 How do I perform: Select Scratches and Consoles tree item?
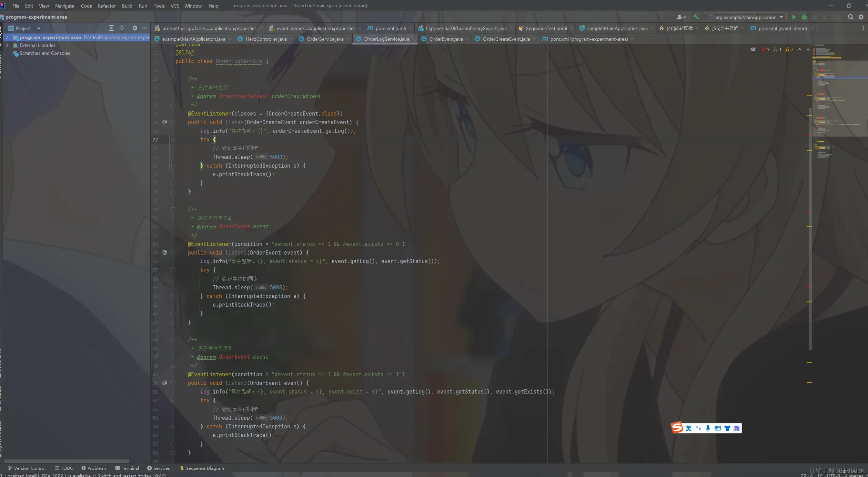[x=45, y=53]
